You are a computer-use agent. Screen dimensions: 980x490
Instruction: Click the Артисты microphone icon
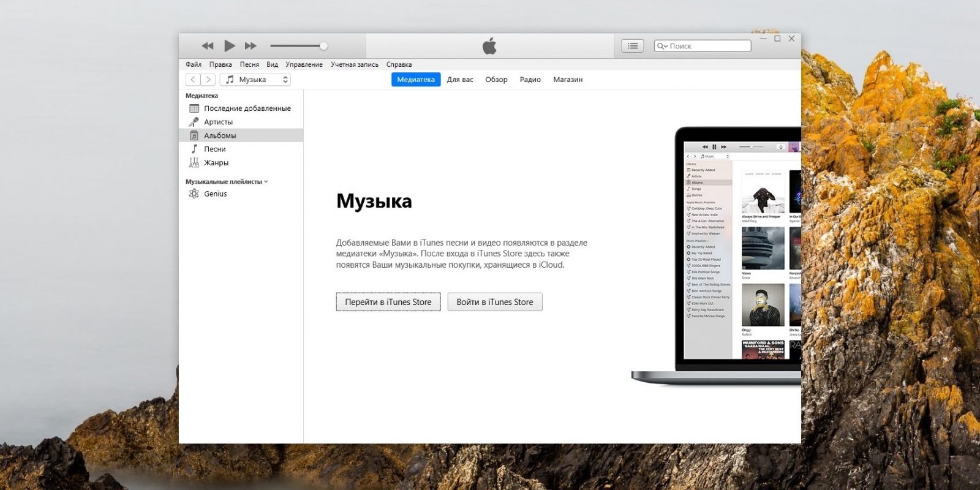coord(194,122)
